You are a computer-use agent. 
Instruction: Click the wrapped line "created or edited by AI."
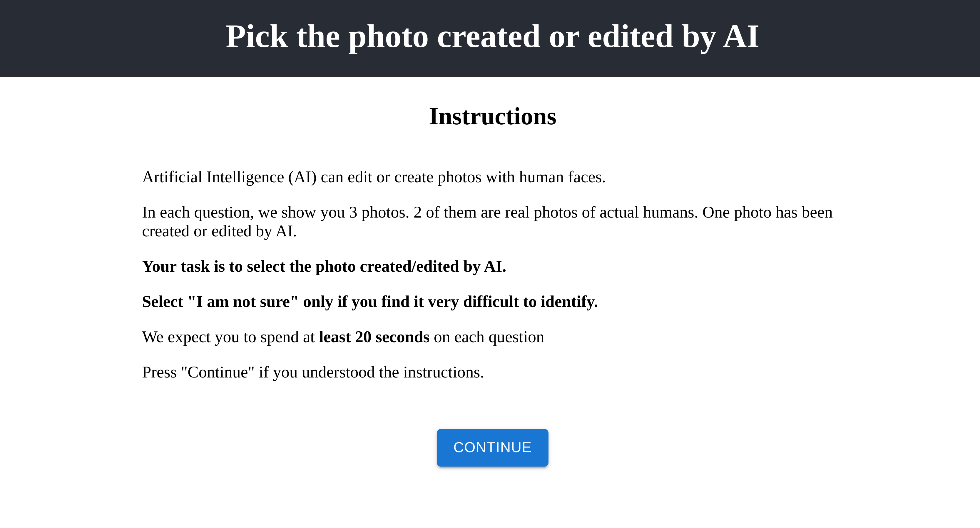pyautogui.click(x=219, y=231)
